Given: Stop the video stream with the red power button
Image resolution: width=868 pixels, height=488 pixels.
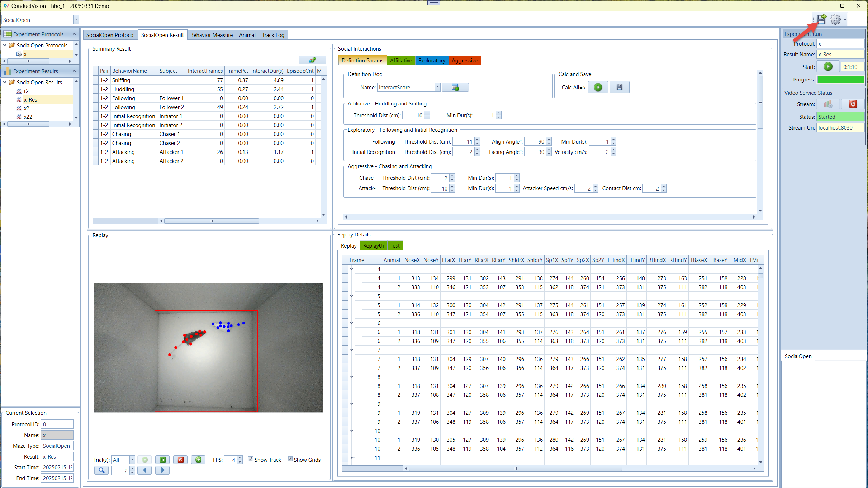Looking at the screenshot, I should tap(853, 104).
